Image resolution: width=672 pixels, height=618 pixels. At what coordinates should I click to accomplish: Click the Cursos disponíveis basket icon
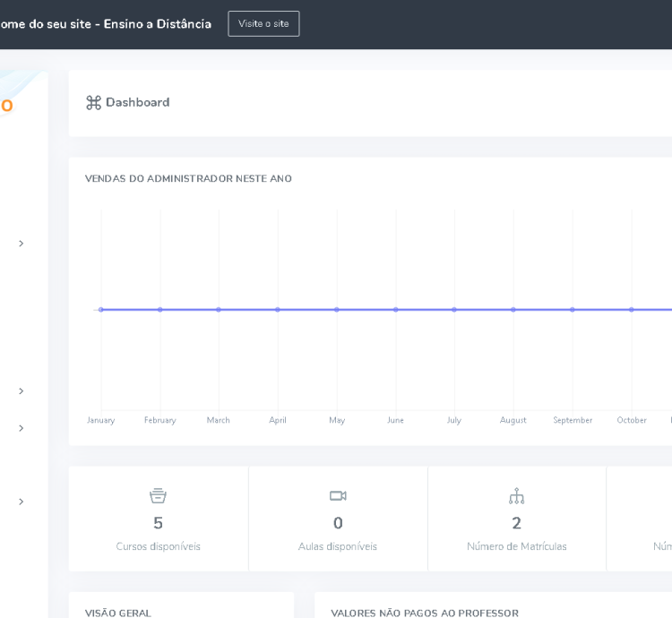tap(158, 495)
